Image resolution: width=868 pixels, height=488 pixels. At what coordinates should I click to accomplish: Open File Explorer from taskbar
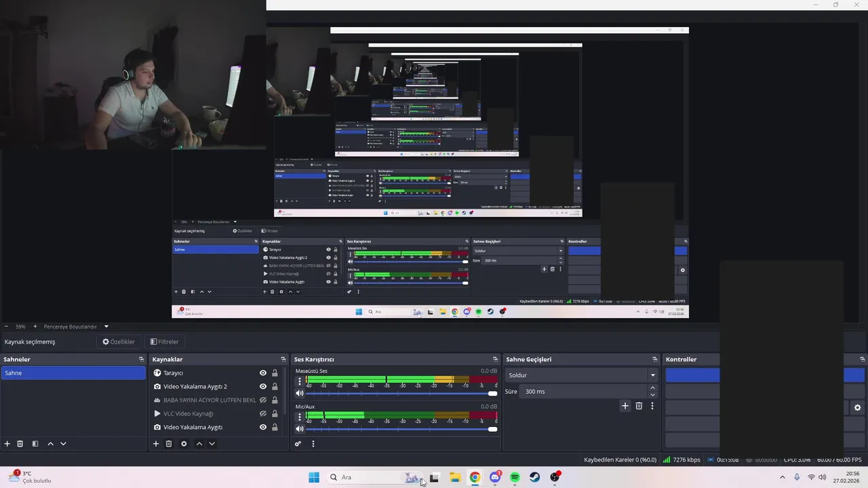(x=454, y=477)
